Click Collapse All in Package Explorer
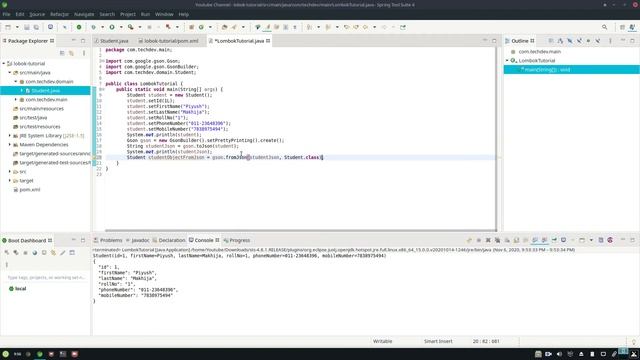Image resolution: width=640 pixels, height=360 pixels. [x=62, y=53]
